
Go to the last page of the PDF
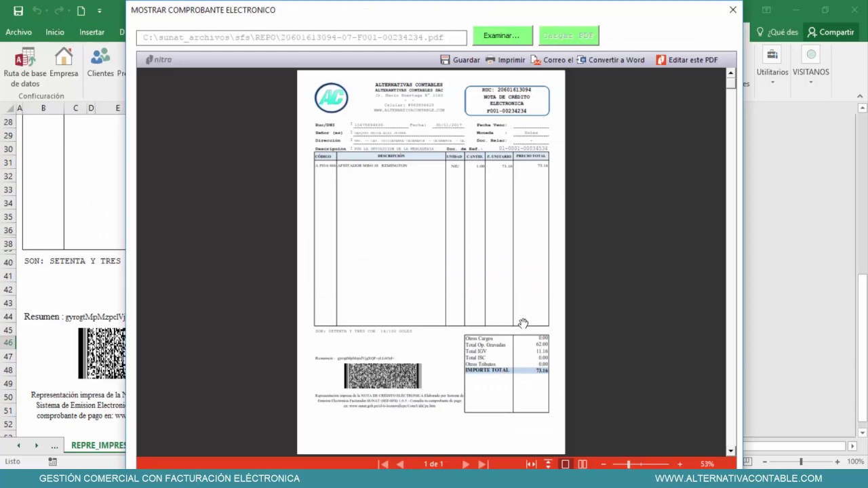(x=483, y=464)
